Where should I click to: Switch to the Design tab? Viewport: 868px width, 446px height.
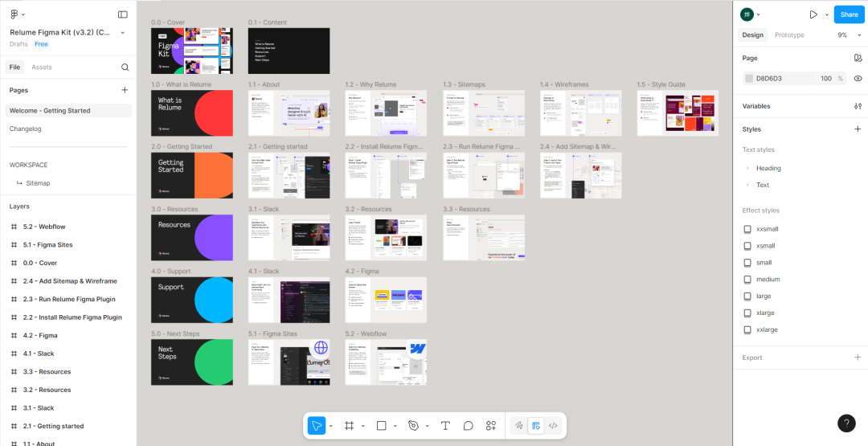pyautogui.click(x=753, y=35)
